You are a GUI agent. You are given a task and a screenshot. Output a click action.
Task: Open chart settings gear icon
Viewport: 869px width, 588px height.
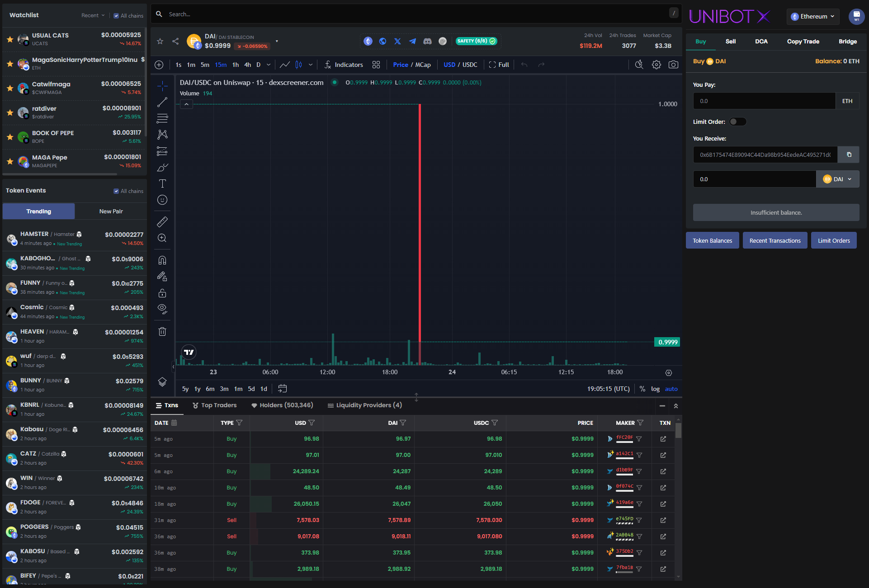(656, 65)
